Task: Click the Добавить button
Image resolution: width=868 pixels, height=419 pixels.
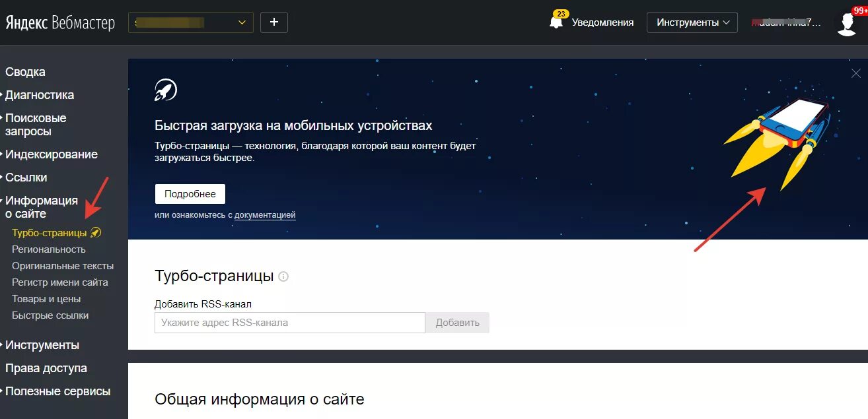Action: click(457, 323)
